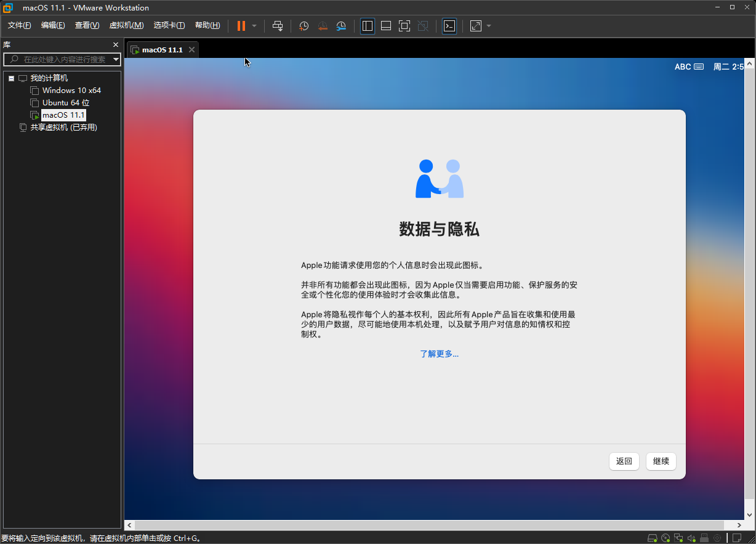756x544 pixels.
Task: Revert virtual machine to previous snapshot icon
Action: (323, 26)
